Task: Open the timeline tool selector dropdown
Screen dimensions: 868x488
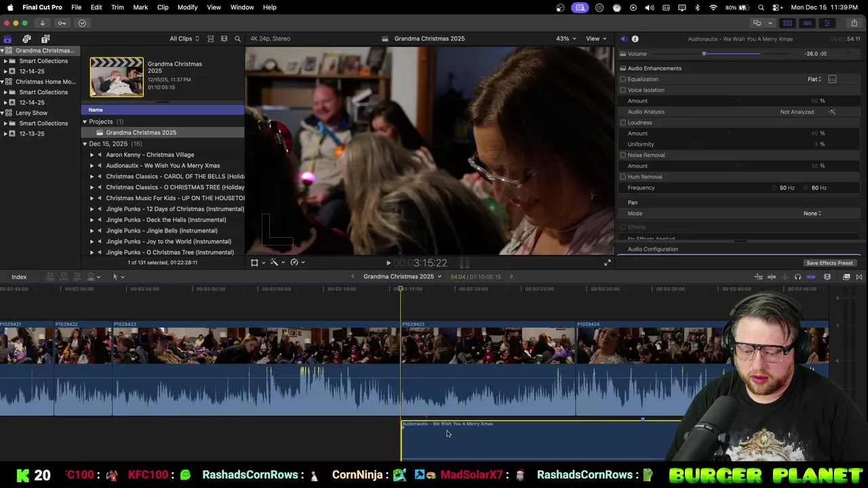Action: pos(118,277)
